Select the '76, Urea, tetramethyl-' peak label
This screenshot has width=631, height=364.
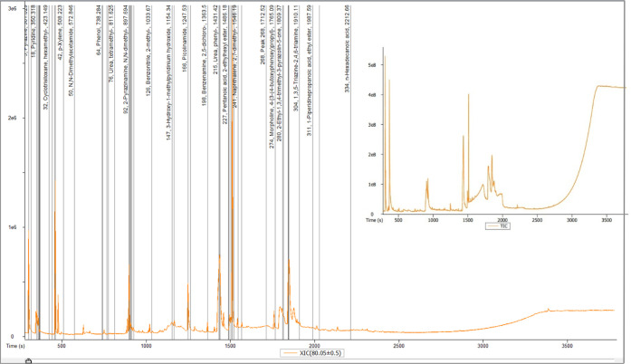[111, 44]
